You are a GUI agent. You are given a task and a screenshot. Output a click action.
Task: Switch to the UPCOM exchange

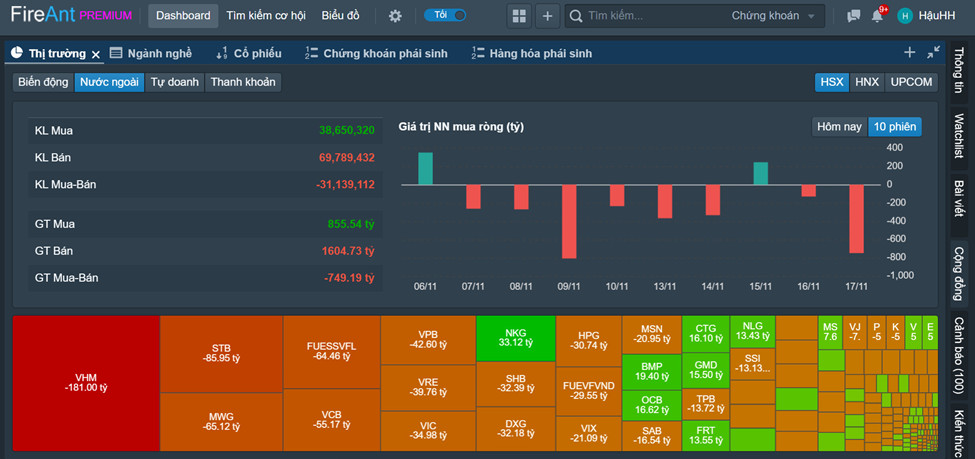coord(910,82)
